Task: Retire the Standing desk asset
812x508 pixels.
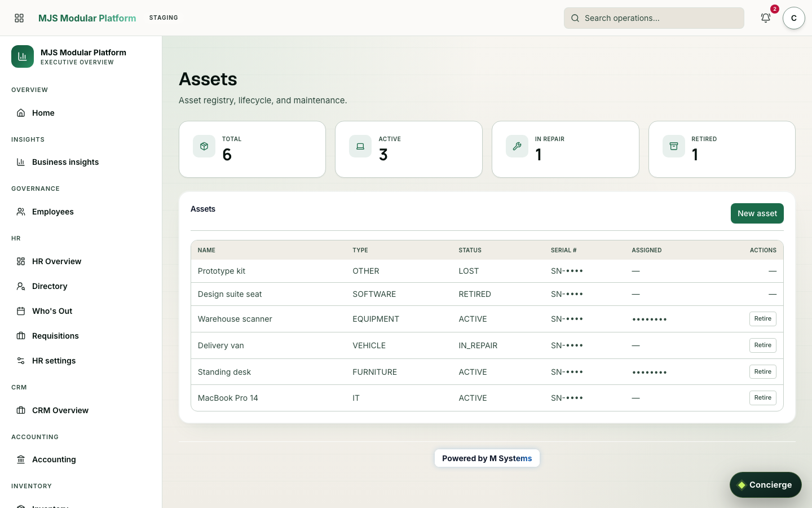Action: (x=762, y=371)
